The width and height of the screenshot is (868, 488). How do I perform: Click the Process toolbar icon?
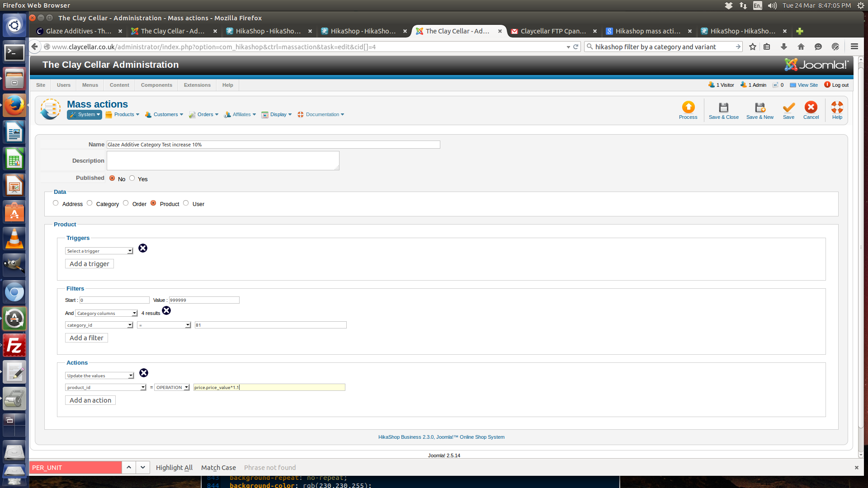(688, 108)
